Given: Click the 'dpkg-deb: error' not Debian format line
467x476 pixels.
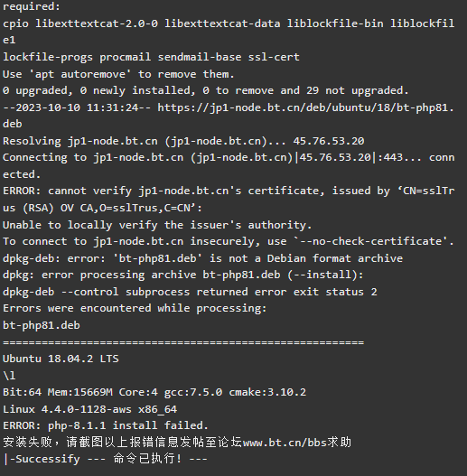Looking at the screenshot, I should coord(202,258).
